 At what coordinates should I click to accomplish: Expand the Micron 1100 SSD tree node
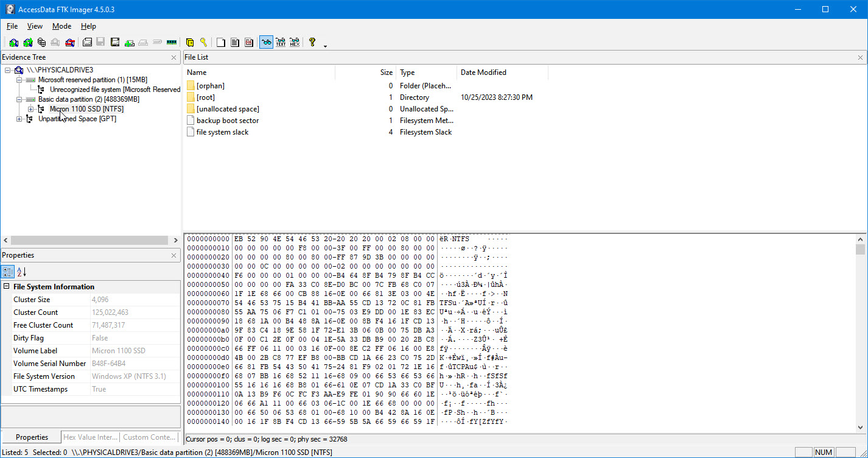coord(30,109)
